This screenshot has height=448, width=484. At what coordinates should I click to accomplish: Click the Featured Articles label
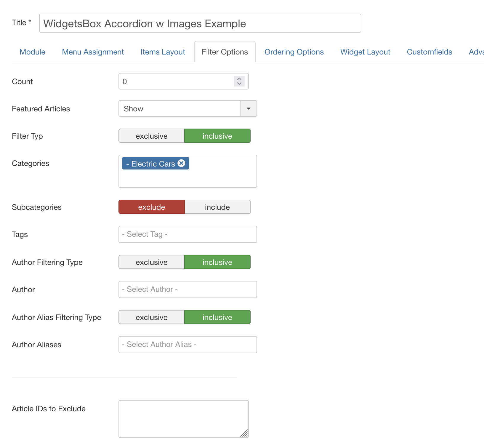tap(41, 109)
